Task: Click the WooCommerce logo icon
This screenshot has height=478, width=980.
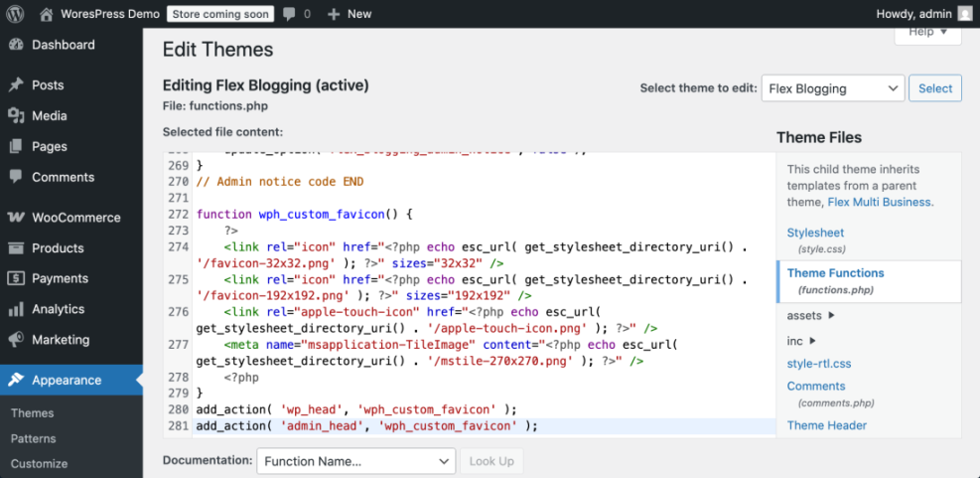Action: pos(16,218)
